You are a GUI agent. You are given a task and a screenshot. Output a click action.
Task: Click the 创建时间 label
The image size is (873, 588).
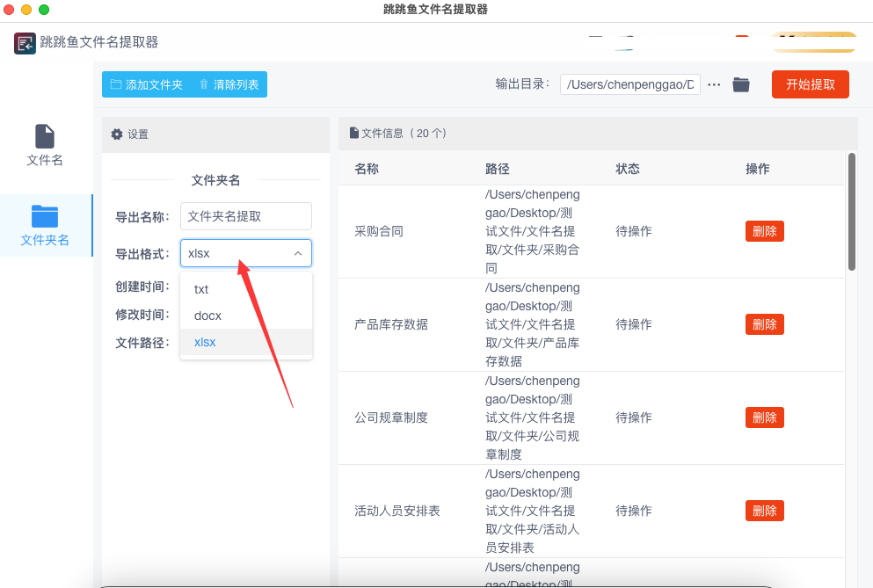pos(142,287)
